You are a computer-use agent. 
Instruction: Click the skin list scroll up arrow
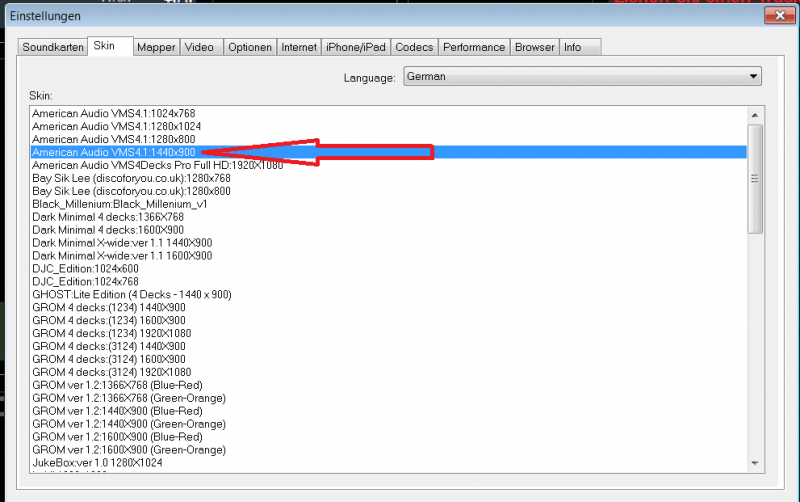click(755, 113)
